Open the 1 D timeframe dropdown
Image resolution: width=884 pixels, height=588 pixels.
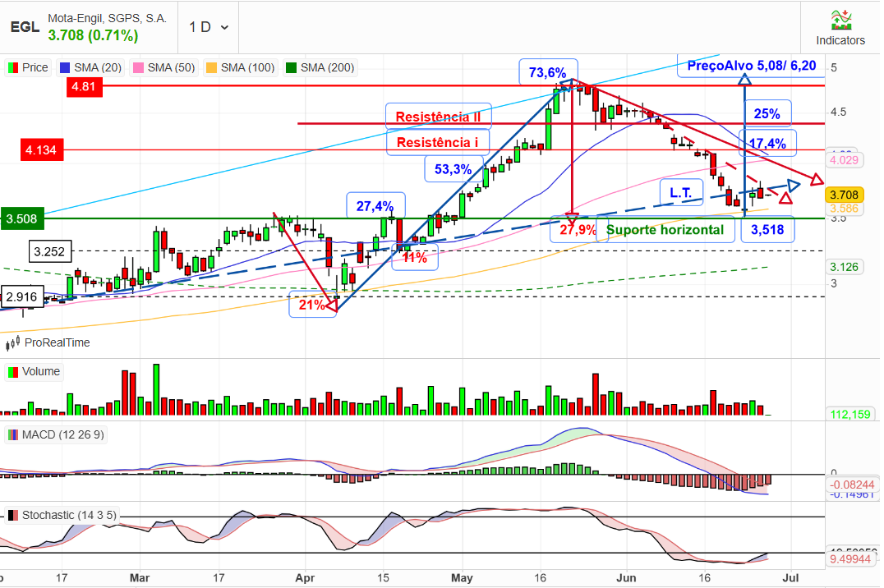click(x=209, y=27)
